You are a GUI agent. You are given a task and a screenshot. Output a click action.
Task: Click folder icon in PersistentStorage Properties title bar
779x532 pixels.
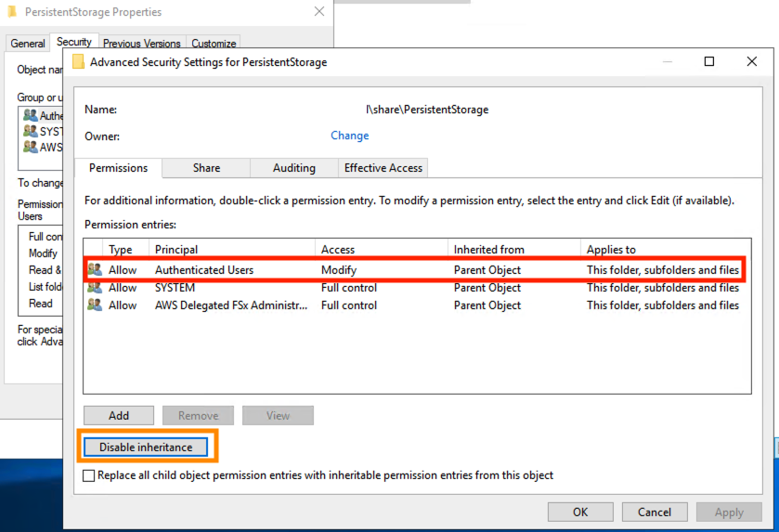[x=12, y=11]
